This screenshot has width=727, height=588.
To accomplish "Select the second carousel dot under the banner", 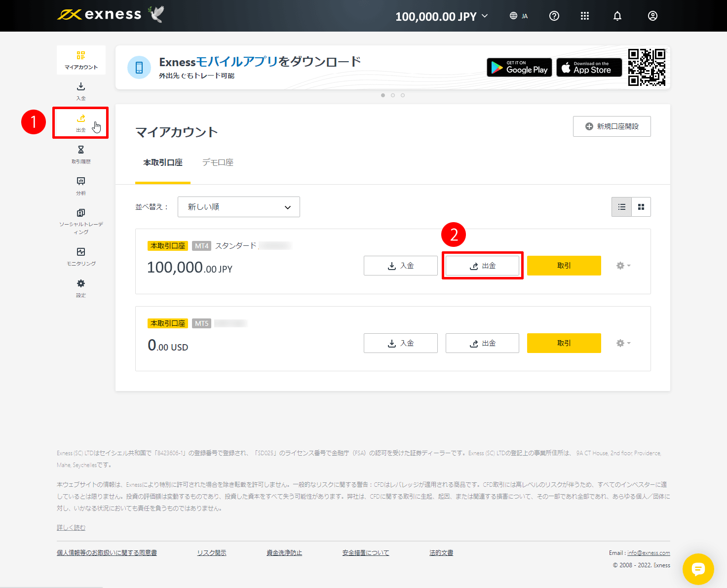I will coord(393,95).
